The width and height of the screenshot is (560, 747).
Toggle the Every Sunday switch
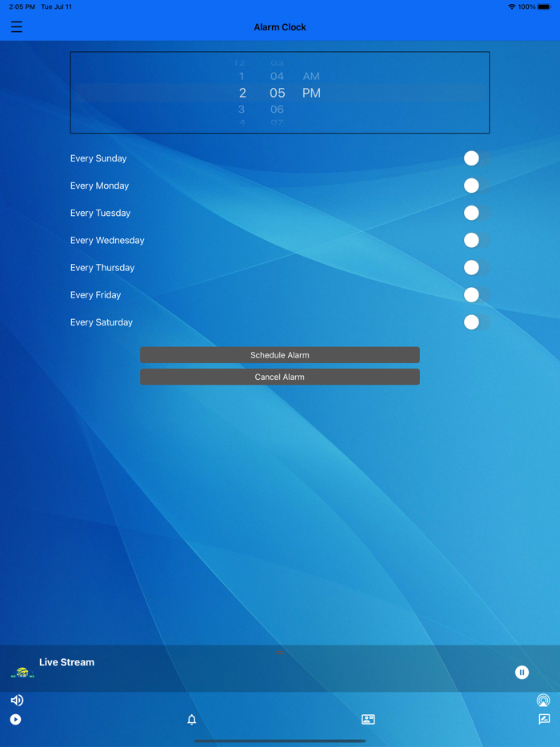[477, 158]
